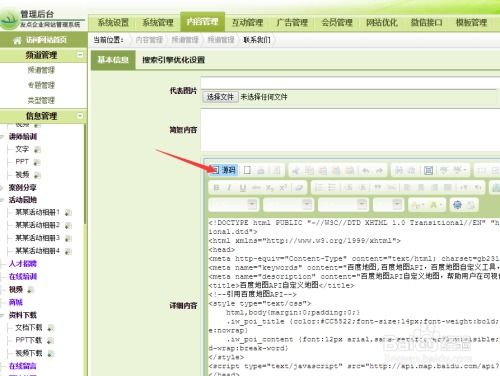Open the 网站优化 top menu
This screenshot has width=500, height=376.
pos(382,22)
